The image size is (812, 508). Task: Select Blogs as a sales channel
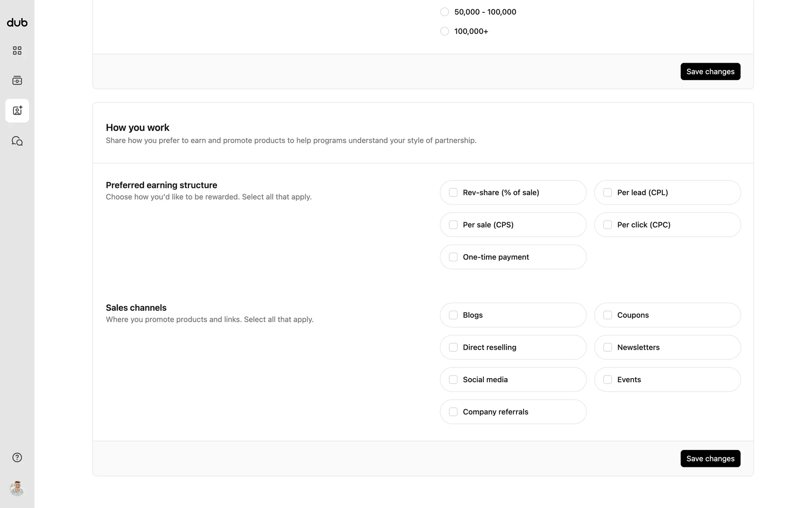[453, 315]
